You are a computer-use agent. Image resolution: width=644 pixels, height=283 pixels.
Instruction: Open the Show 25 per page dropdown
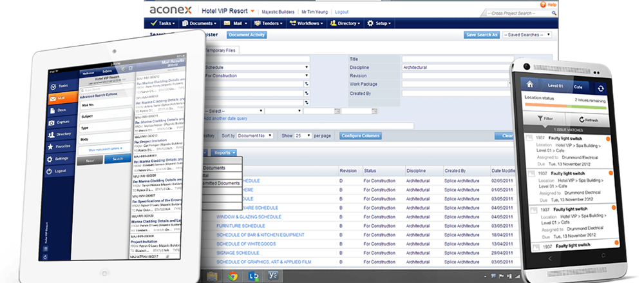[x=303, y=135]
